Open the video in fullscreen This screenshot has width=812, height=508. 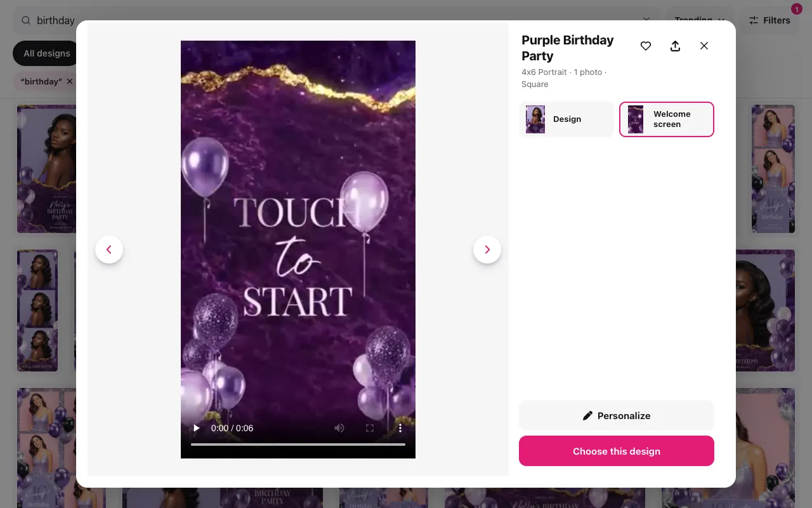370,428
